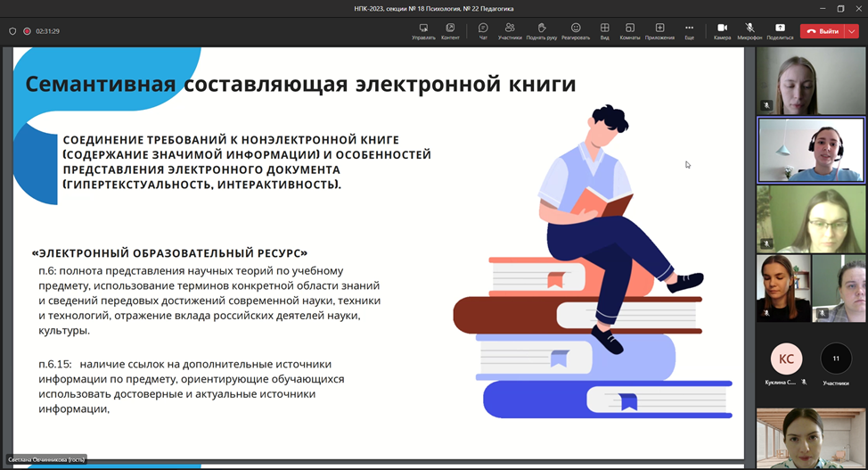Unmute the Микрофон microphone

coord(749,30)
